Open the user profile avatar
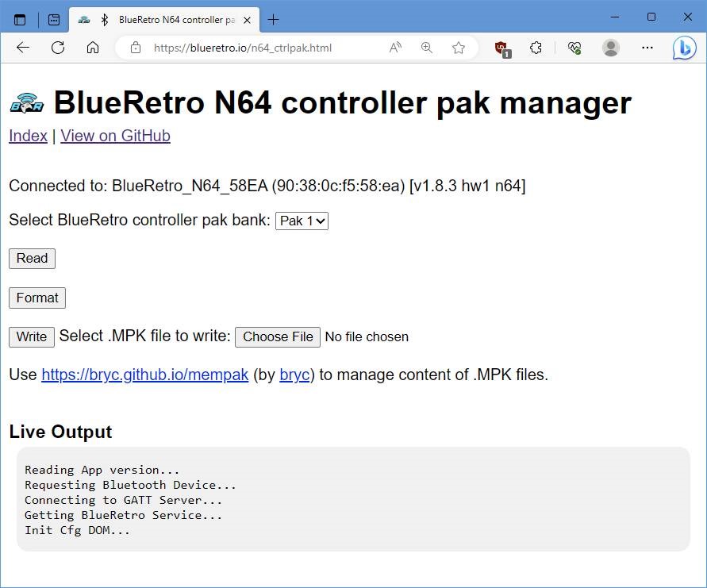This screenshot has height=588, width=707. coord(610,48)
